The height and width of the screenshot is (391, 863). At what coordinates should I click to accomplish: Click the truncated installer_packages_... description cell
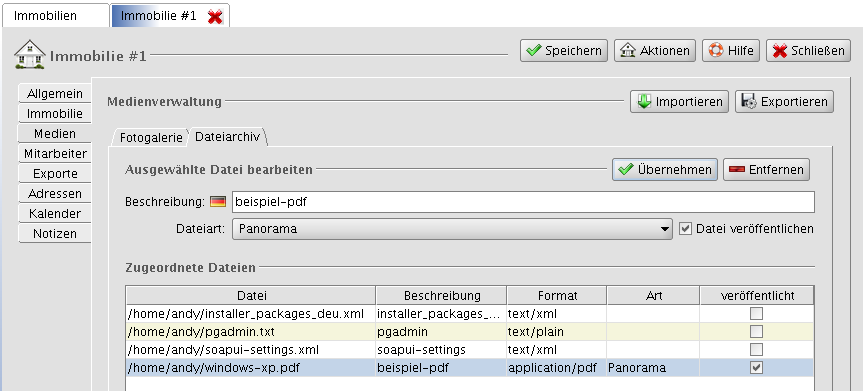click(x=441, y=314)
